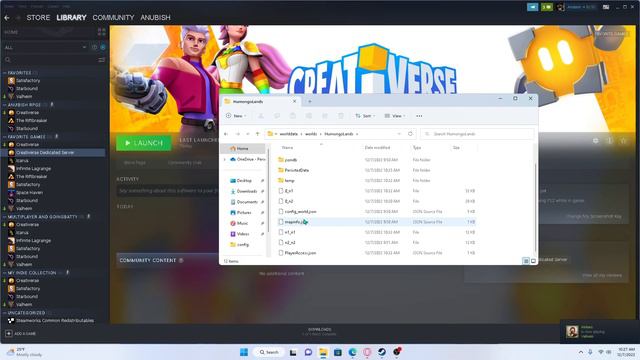Click refresh icon in File Explorer address bar

pos(410,134)
